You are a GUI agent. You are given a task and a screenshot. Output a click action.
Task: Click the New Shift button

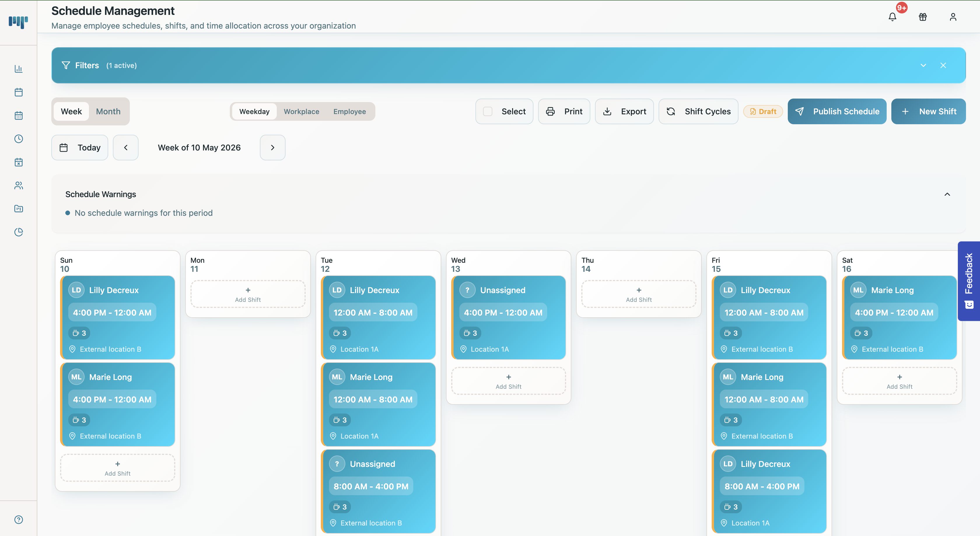coord(928,111)
